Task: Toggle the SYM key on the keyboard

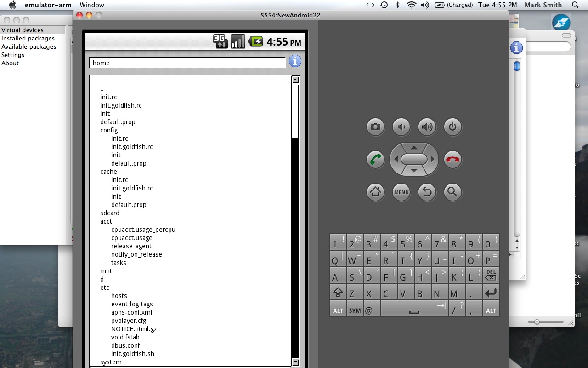Action: click(355, 310)
